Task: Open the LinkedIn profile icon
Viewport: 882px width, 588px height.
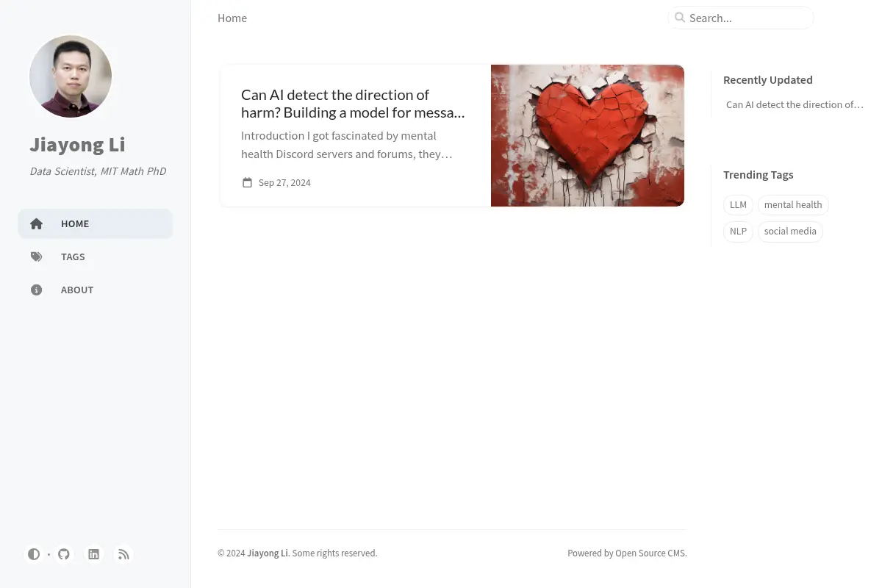Action: 93,554
